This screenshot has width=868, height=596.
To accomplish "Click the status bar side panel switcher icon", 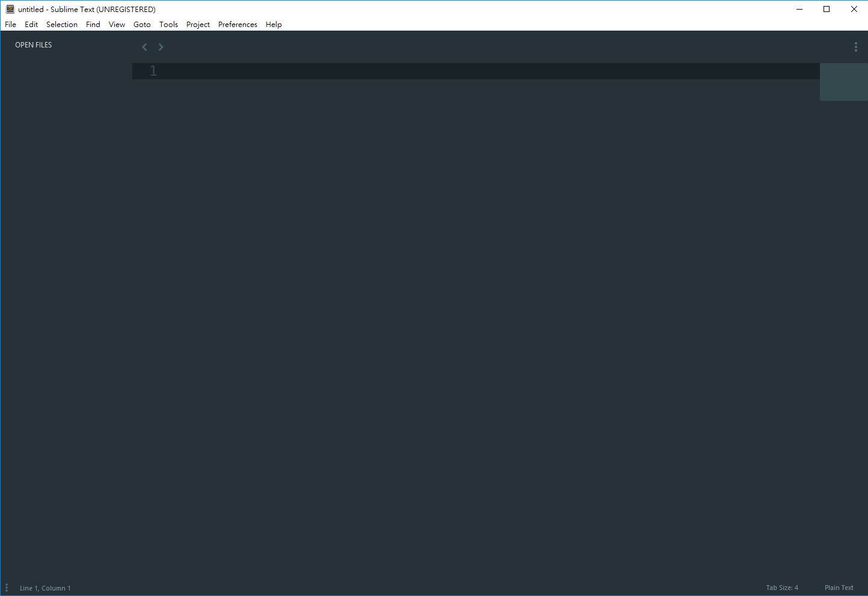I will tap(7, 588).
